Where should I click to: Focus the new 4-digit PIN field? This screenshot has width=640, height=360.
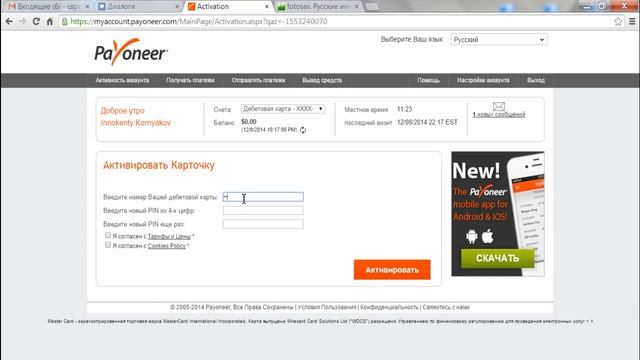click(263, 211)
